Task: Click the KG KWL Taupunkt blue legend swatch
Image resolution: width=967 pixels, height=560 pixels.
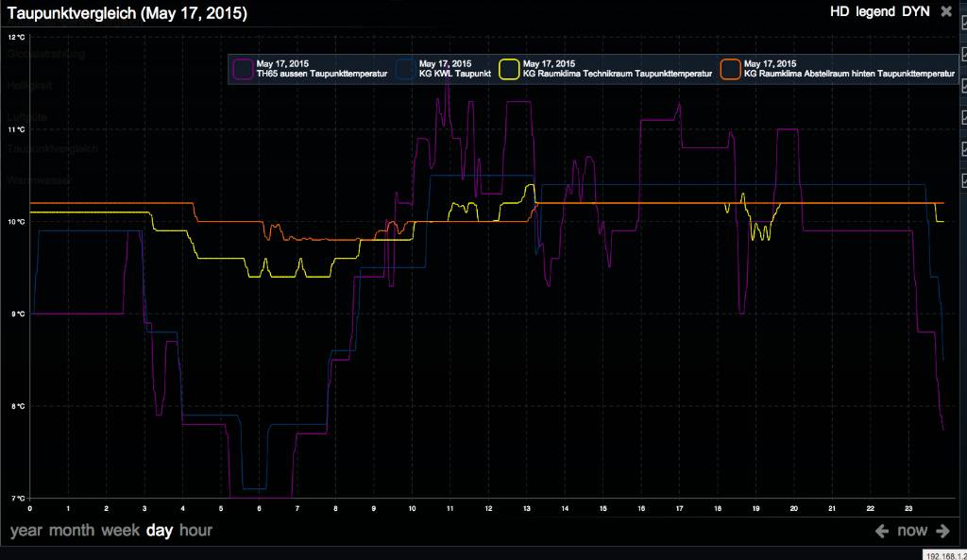Action: [406, 69]
